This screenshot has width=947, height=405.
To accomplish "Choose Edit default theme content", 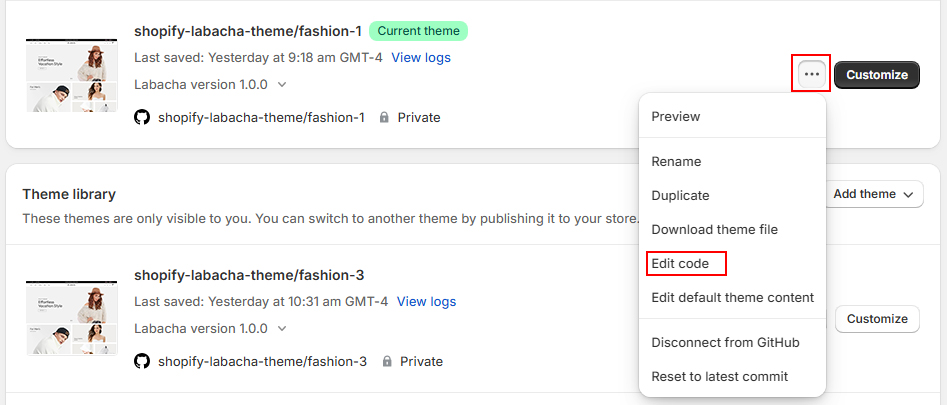I will 732,298.
